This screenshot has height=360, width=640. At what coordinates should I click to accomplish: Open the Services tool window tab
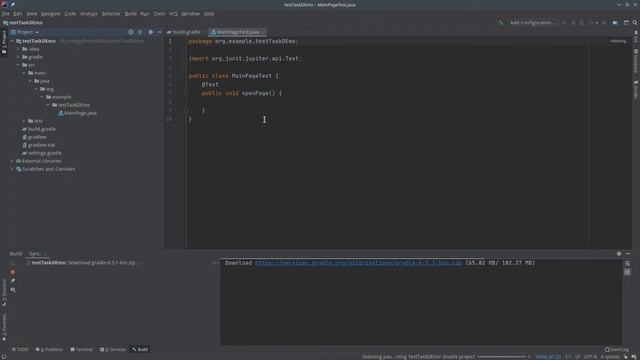(113, 349)
